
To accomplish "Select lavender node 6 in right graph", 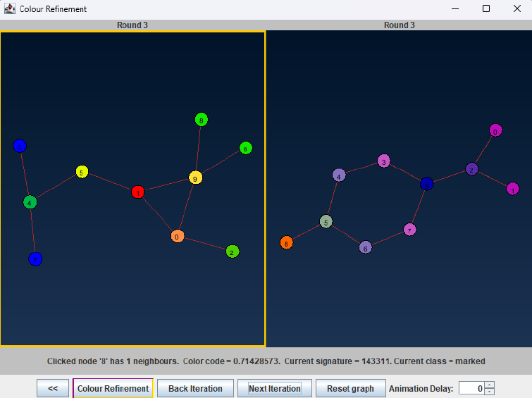I will click(366, 248).
